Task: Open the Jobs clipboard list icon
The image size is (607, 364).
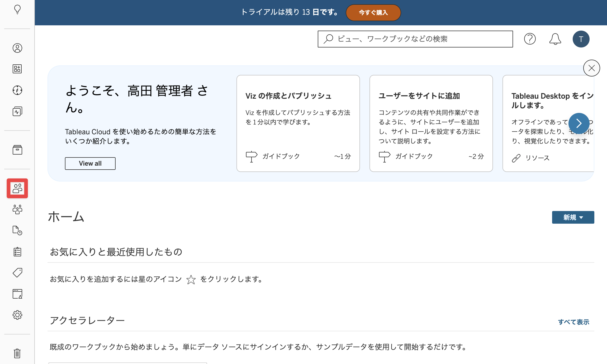Action: pyautogui.click(x=17, y=252)
